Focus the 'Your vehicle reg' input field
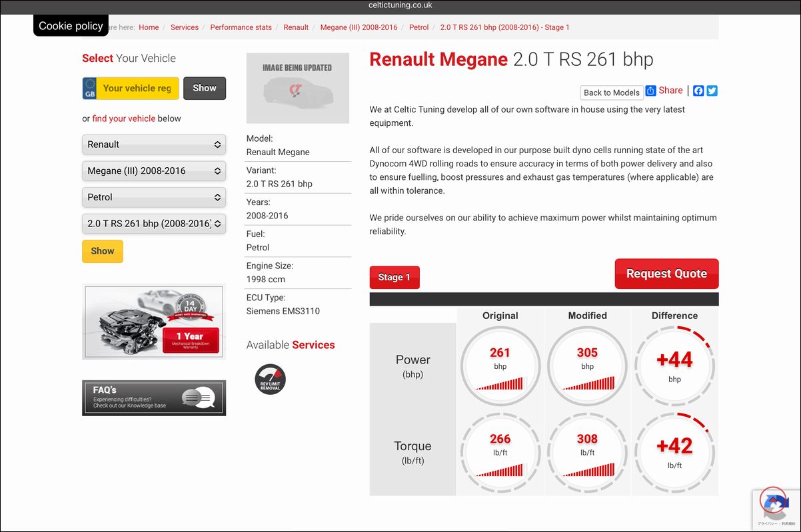801x532 pixels. pos(137,88)
